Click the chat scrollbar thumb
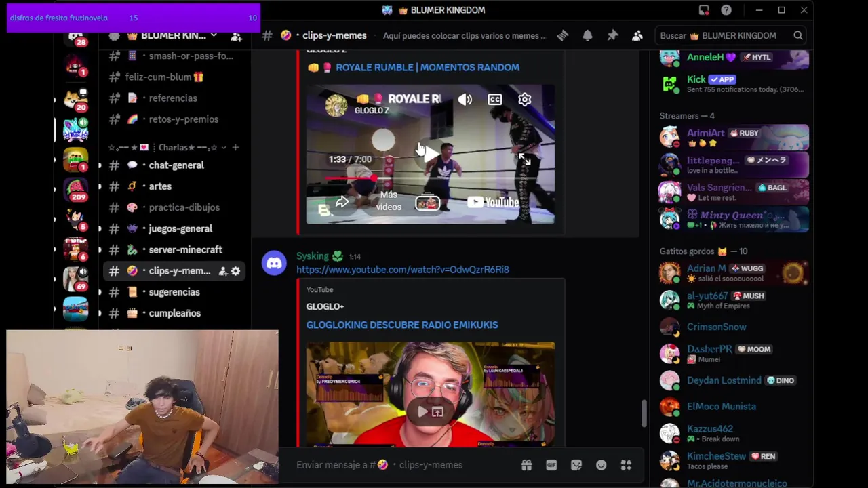 [x=644, y=413]
